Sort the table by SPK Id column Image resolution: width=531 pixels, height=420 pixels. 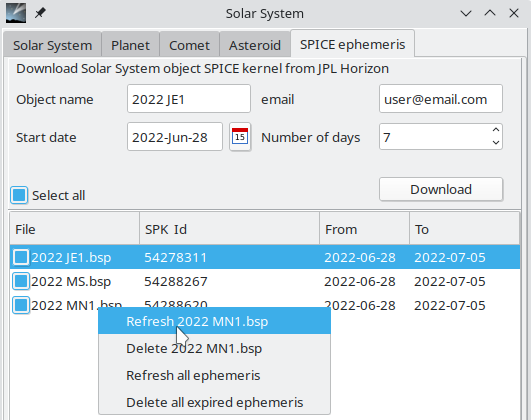[x=229, y=229]
